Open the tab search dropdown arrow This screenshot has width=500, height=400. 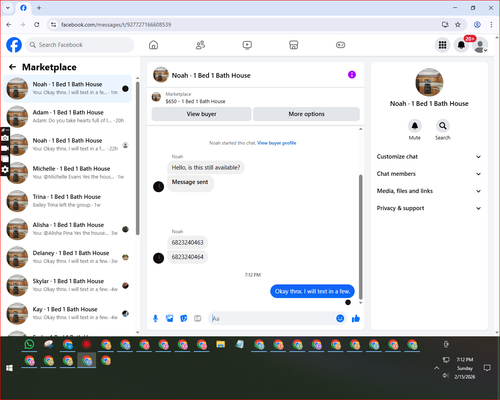point(8,8)
